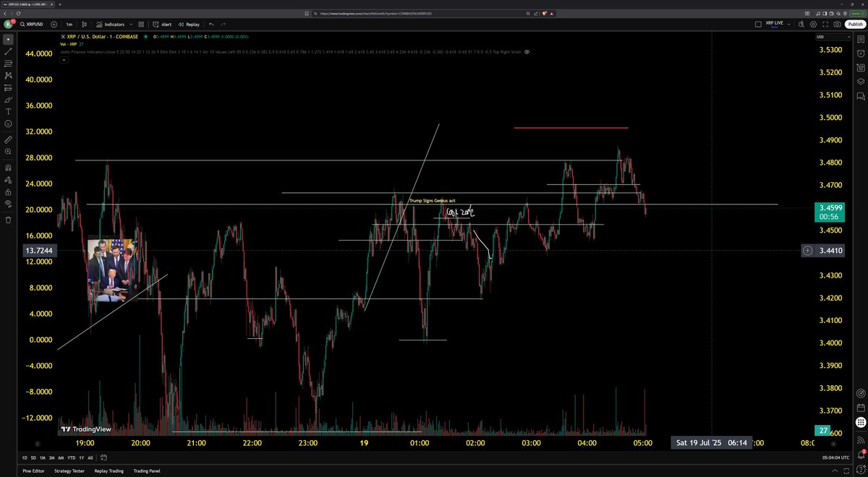Image resolution: width=868 pixels, height=477 pixels.
Task: Click the XRP LIVE layout name
Action: [x=775, y=25]
